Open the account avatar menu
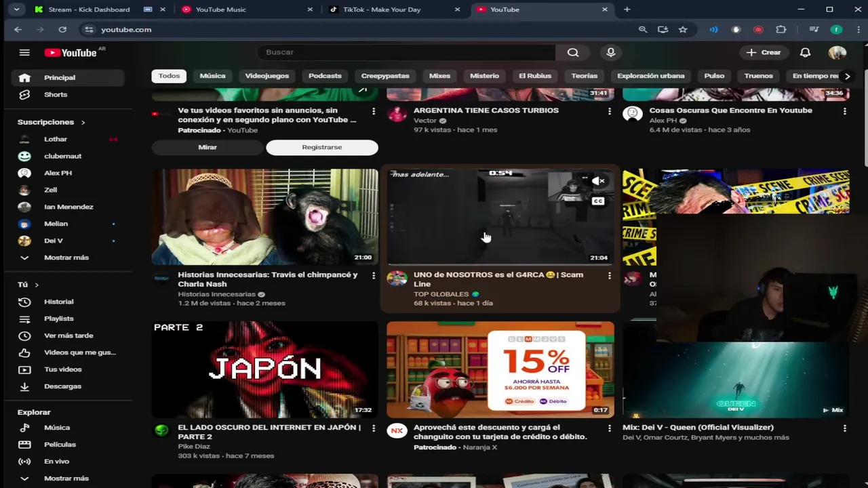The height and width of the screenshot is (488, 868). [x=837, y=52]
